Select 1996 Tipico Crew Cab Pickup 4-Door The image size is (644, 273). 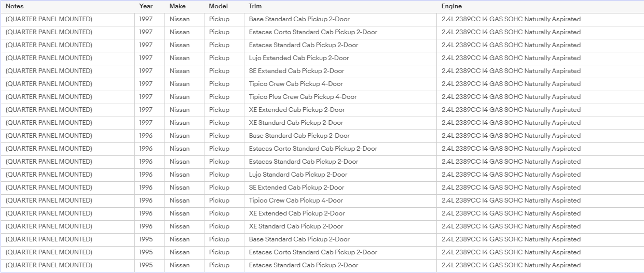[296, 200]
